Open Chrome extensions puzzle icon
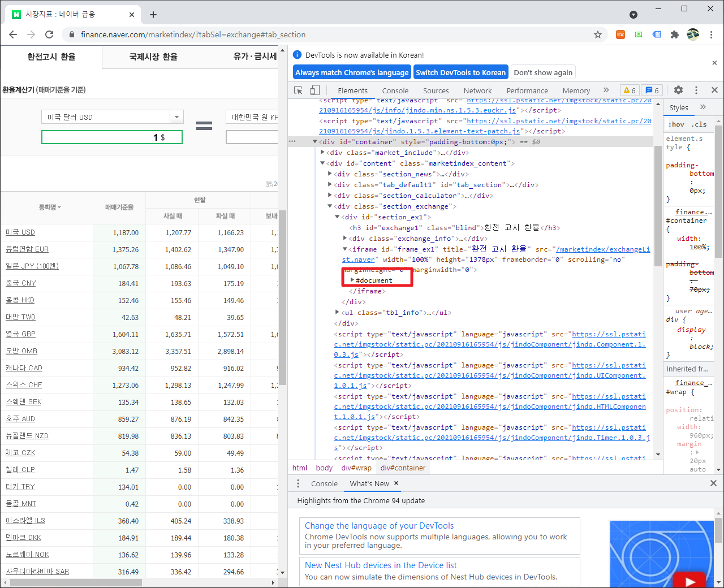The image size is (724, 588). [x=674, y=34]
